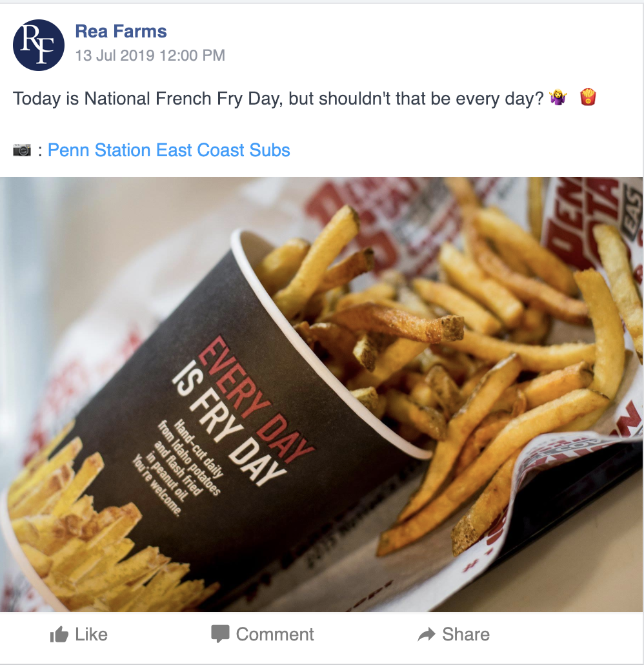This screenshot has height=665, width=644.
Task: Click the shrugging woman emoji
Action: (x=558, y=97)
